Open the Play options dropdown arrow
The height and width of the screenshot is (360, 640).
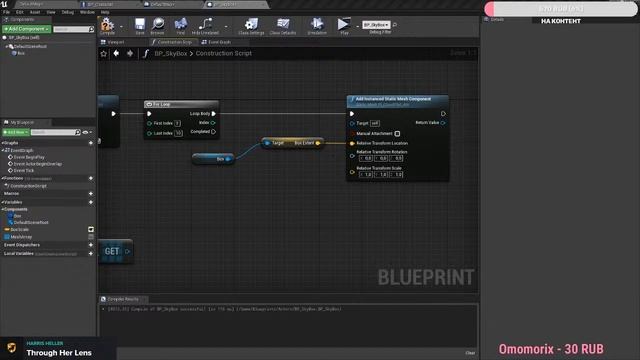(357, 27)
